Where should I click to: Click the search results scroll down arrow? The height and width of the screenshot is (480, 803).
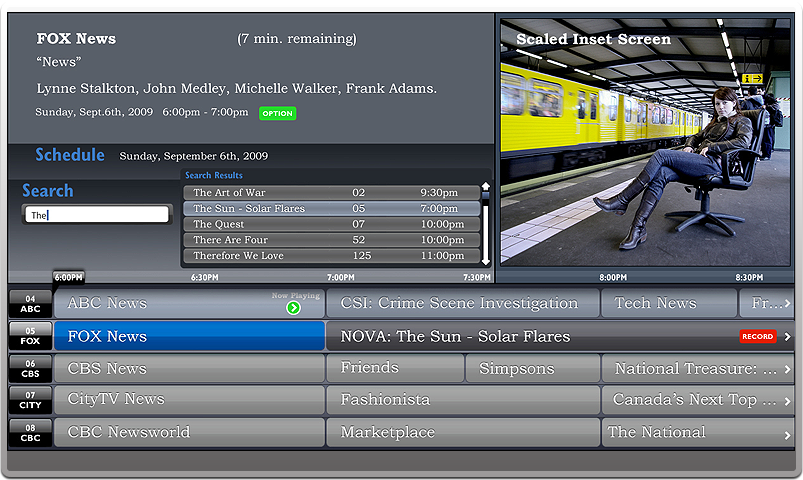(486, 262)
